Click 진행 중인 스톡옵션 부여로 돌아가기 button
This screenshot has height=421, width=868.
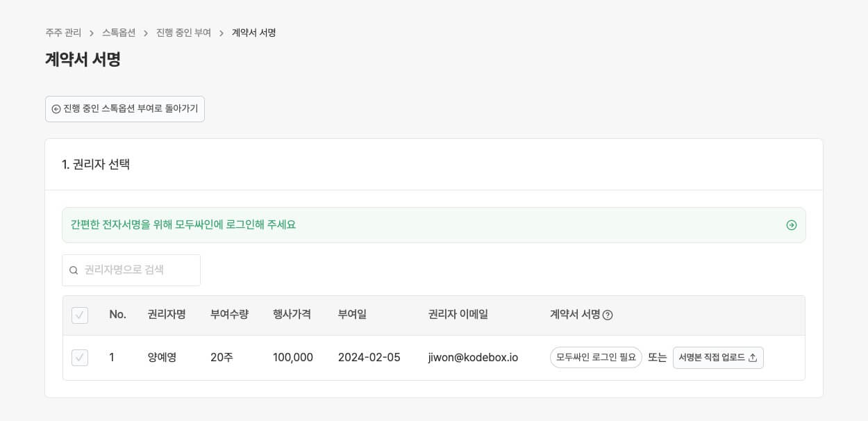125,109
